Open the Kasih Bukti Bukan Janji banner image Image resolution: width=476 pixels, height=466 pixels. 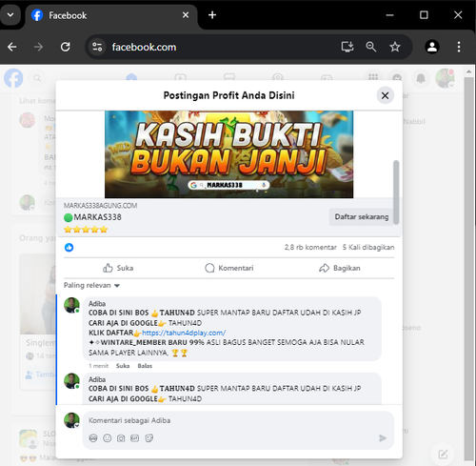click(228, 154)
